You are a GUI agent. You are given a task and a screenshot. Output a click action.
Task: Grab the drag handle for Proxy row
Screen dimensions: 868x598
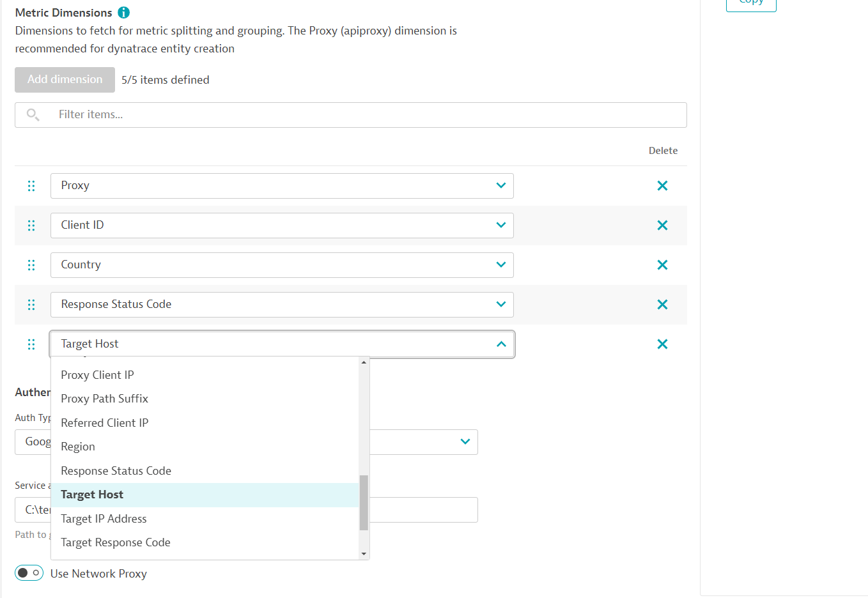click(x=31, y=186)
